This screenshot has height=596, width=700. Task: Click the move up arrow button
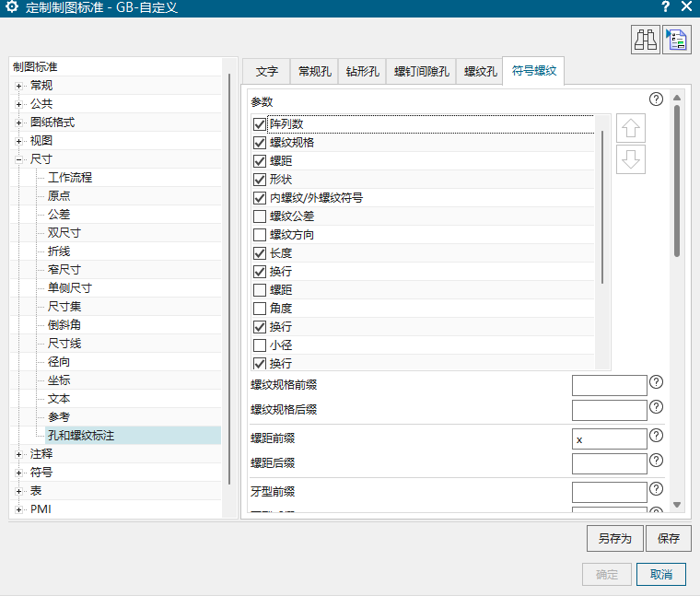point(630,128)
